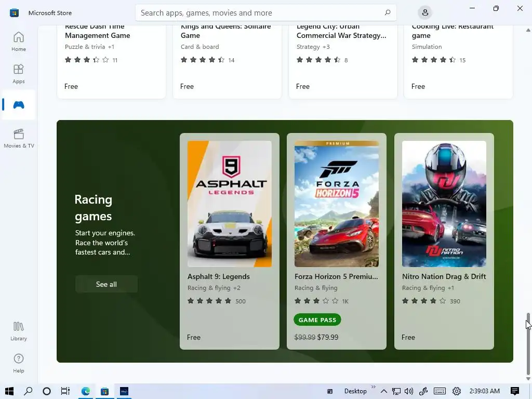Screen dimensions: 532x399
Task: Open volume control in tray
Action: click(409, 391)
